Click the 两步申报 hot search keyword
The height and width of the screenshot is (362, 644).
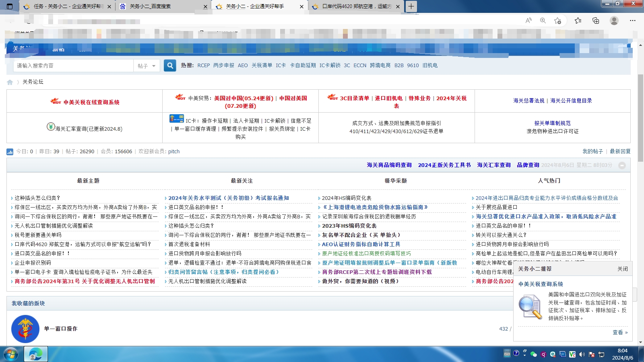tap(224, 66)
